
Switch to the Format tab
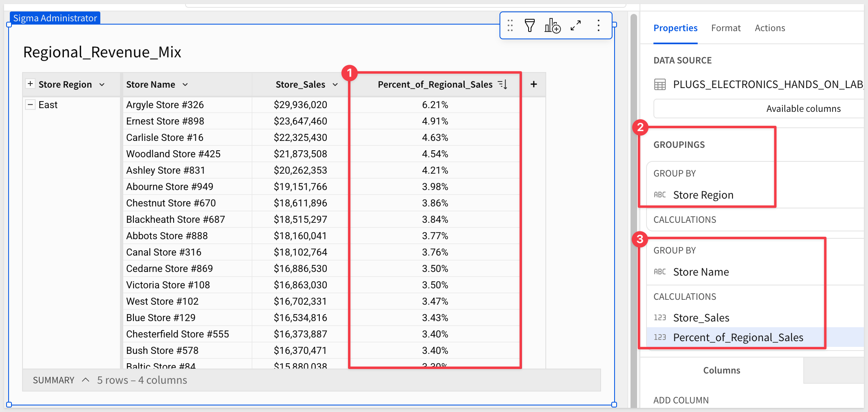coord(726,28)
